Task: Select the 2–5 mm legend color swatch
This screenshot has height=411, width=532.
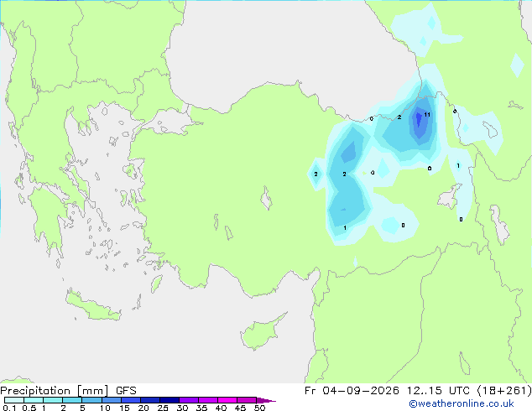Action: click(72, 400)
